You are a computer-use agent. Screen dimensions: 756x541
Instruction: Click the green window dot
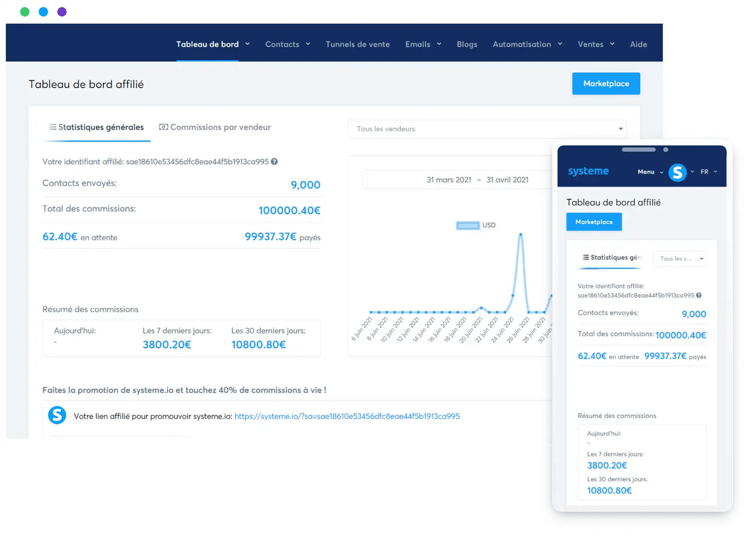25,12
